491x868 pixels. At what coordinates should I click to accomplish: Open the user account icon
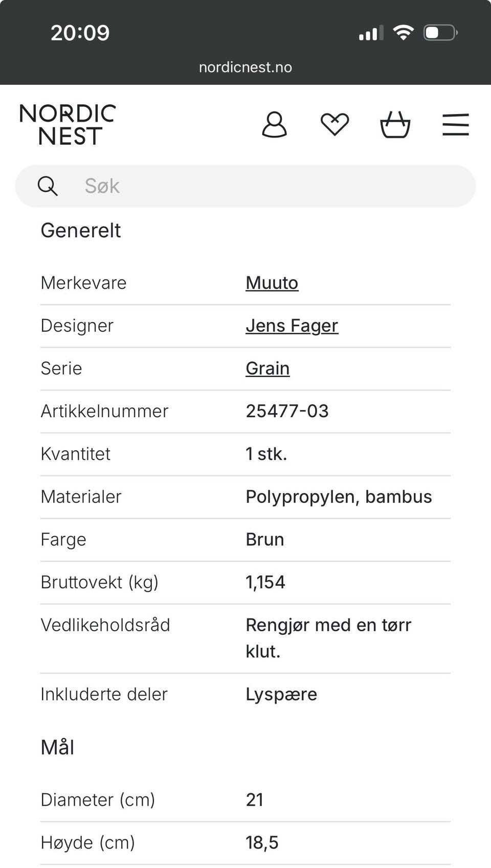[274, 125]
